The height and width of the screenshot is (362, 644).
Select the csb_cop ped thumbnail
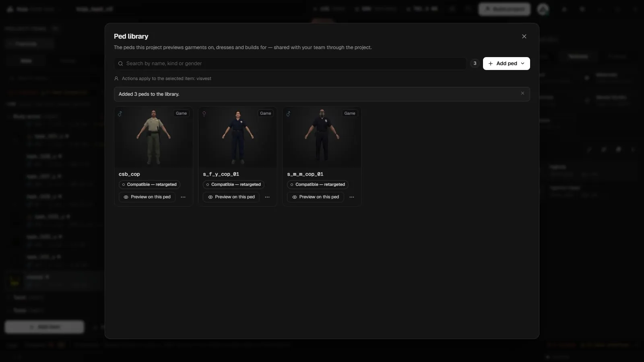pos(153,137)
